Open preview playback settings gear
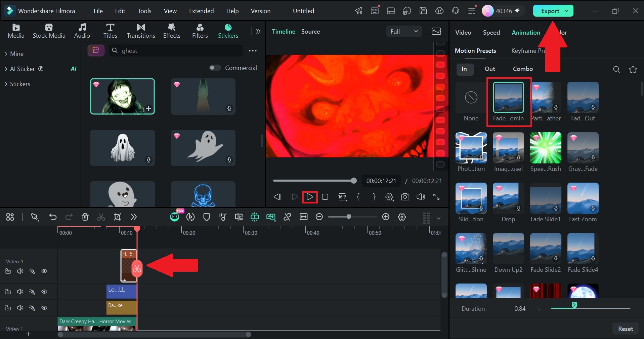 click(389, 197)
